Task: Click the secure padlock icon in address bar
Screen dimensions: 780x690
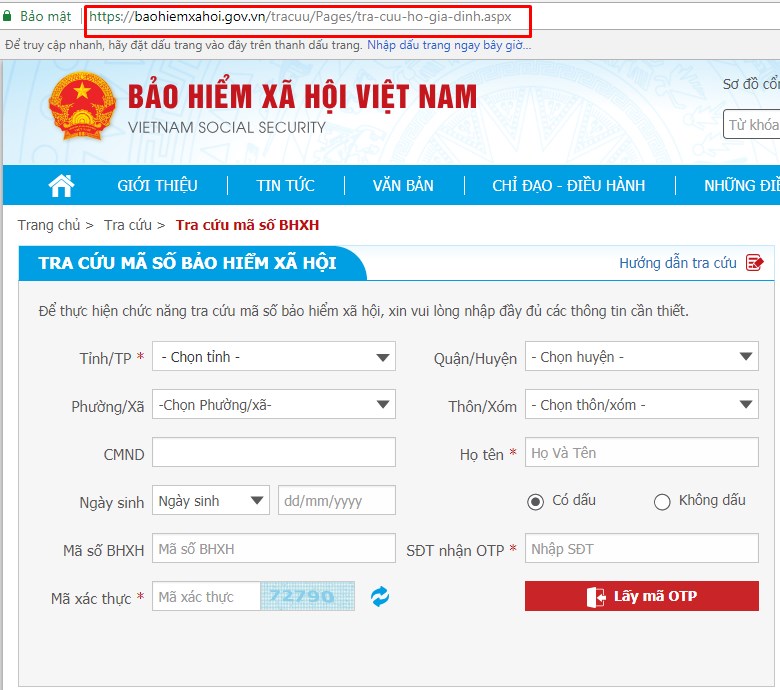Action: tap(7, 16)
